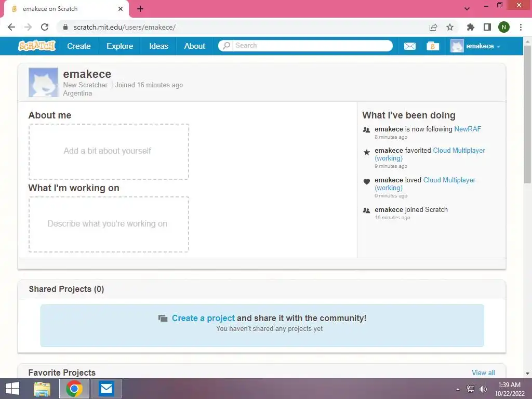The width and height of the screenshot is (532, 399).
Task: Open the Explore menu item
Action: coord(120,46)
